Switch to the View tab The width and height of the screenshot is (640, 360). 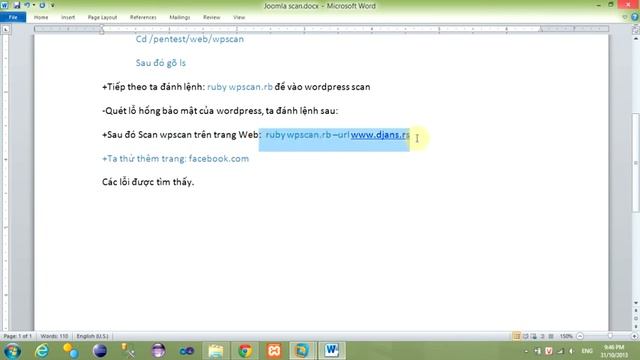click(x=239, y=17)
